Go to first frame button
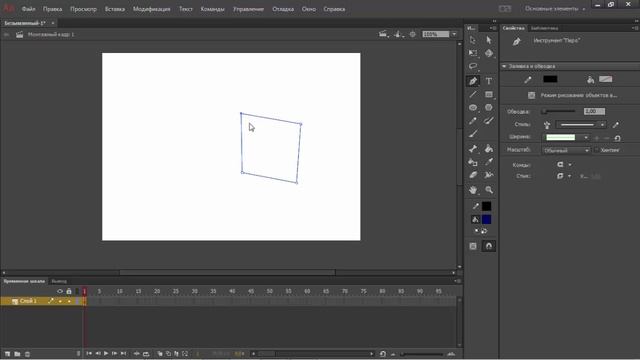The image size is (640, 360). coord(89,353)
